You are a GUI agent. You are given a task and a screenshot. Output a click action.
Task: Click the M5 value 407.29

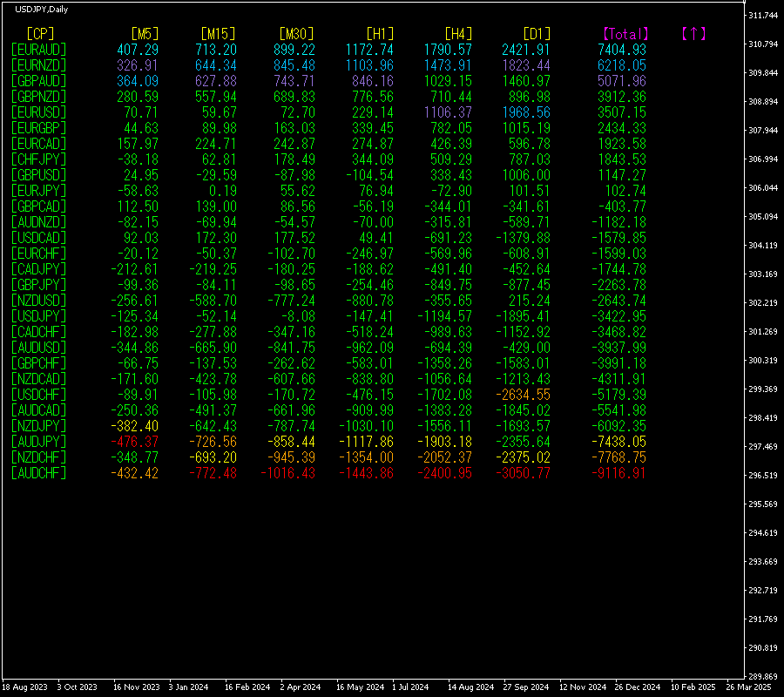[138, 50]
